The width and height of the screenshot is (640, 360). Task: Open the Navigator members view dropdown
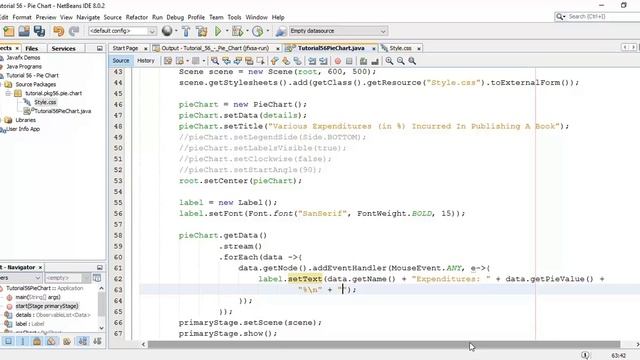click(21, 278)
